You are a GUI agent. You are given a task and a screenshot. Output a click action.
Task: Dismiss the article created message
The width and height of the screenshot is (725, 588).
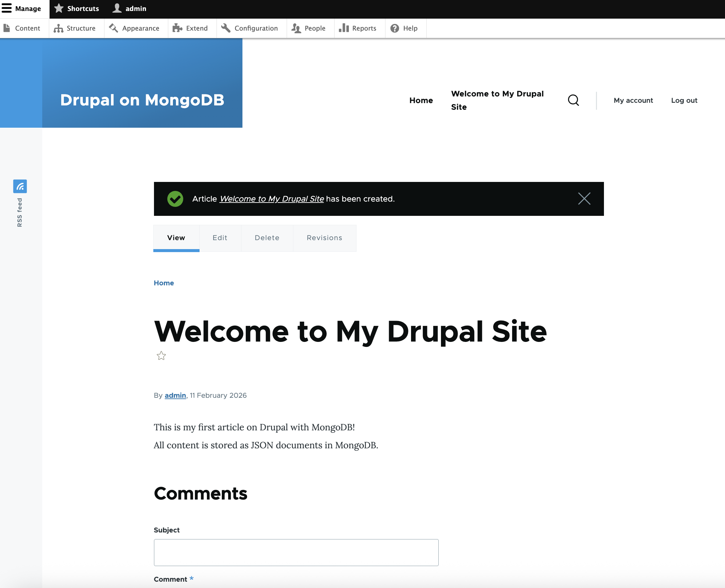tap(584, 199)
